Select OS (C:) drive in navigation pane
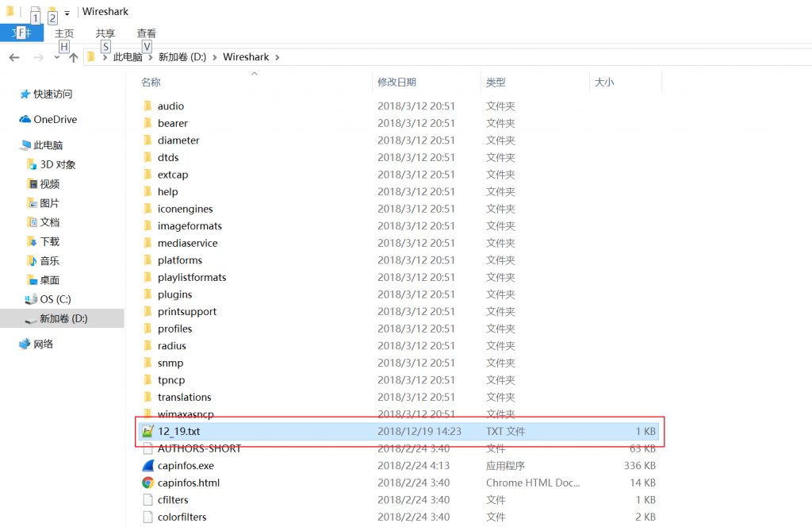812x527 pixels. pyautogui.click(x=55, y=299)
